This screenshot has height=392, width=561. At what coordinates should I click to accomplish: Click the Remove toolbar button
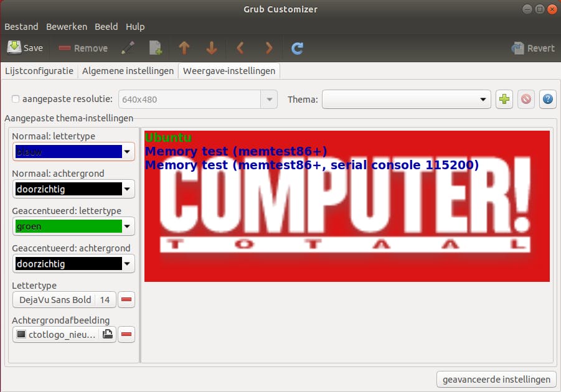point(83,48)
